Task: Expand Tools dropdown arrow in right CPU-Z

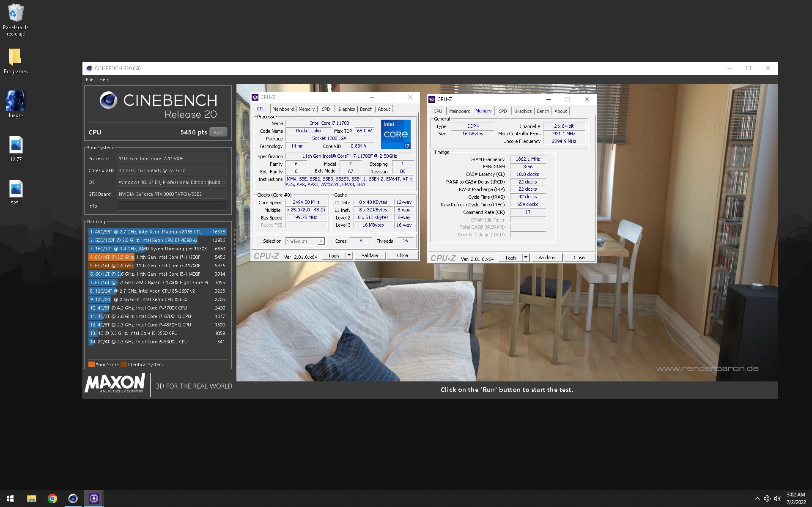Action: coord(526,258)
